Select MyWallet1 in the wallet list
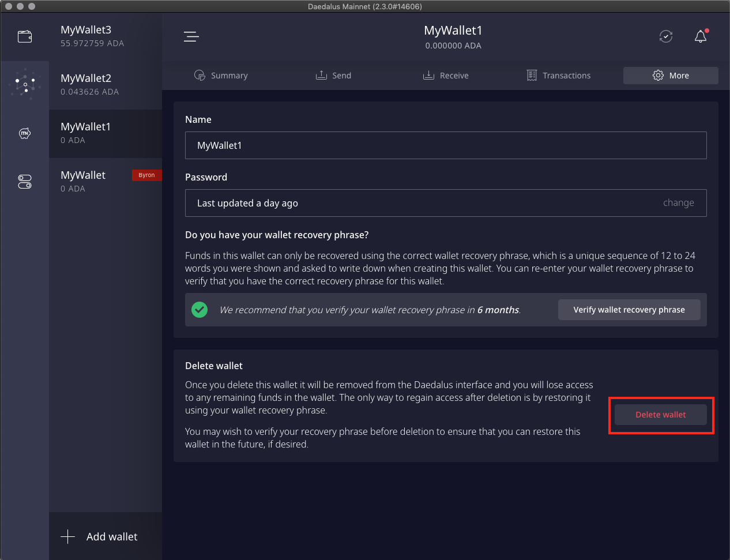 click(106, 133)
